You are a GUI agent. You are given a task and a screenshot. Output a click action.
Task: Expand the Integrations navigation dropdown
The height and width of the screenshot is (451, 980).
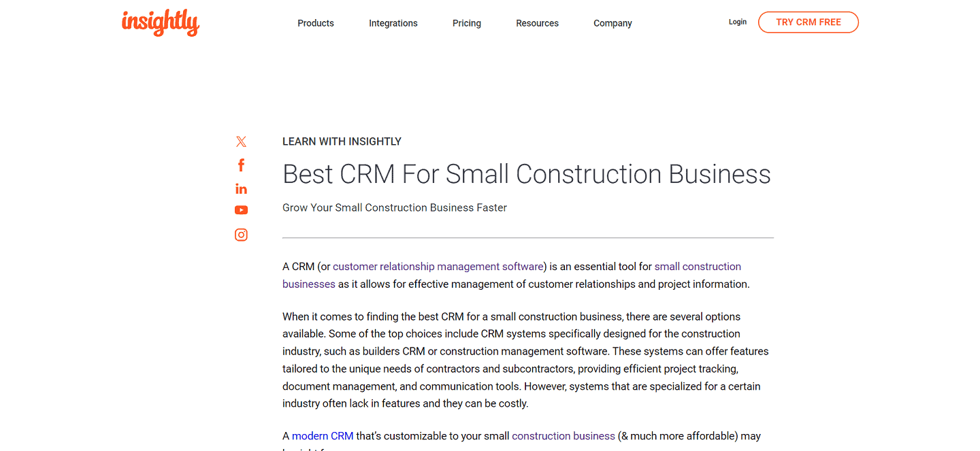[x=393, y=23]
